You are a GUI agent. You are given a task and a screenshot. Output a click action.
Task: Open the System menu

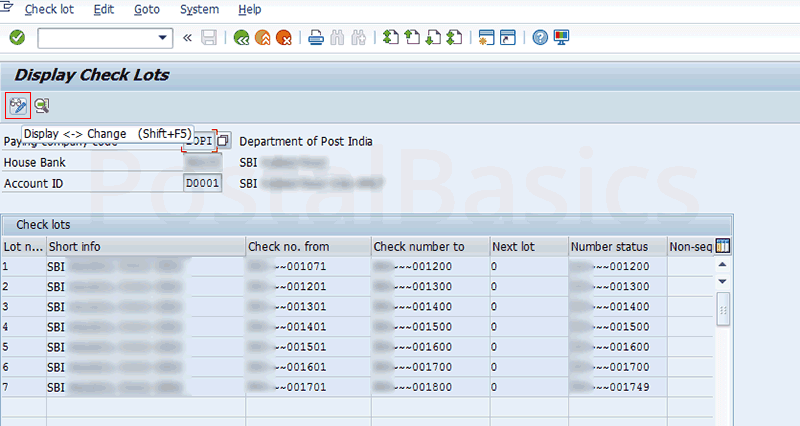[199, 9]
